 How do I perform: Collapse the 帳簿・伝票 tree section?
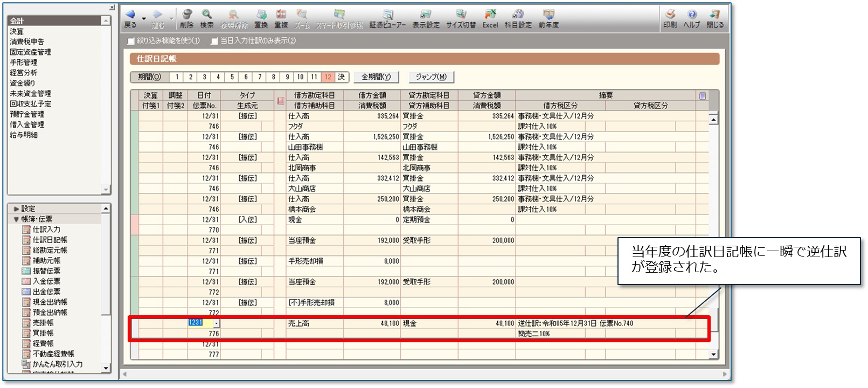(x=16, y=219)
